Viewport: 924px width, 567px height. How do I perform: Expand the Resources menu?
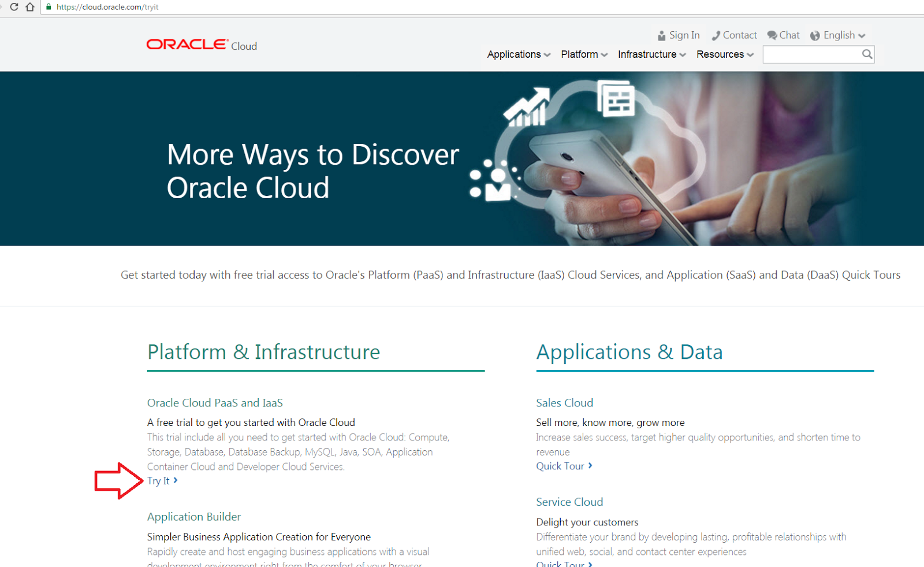coord(725,54)
